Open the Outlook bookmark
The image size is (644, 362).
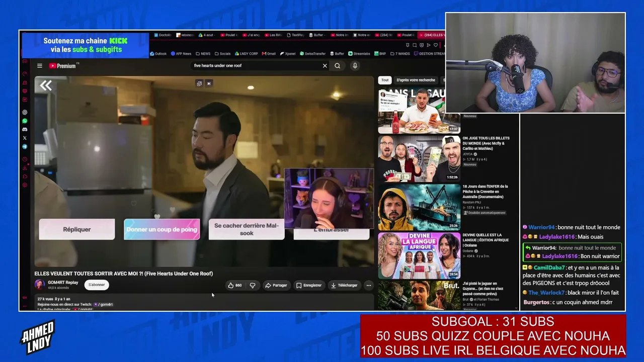(158, 54)
